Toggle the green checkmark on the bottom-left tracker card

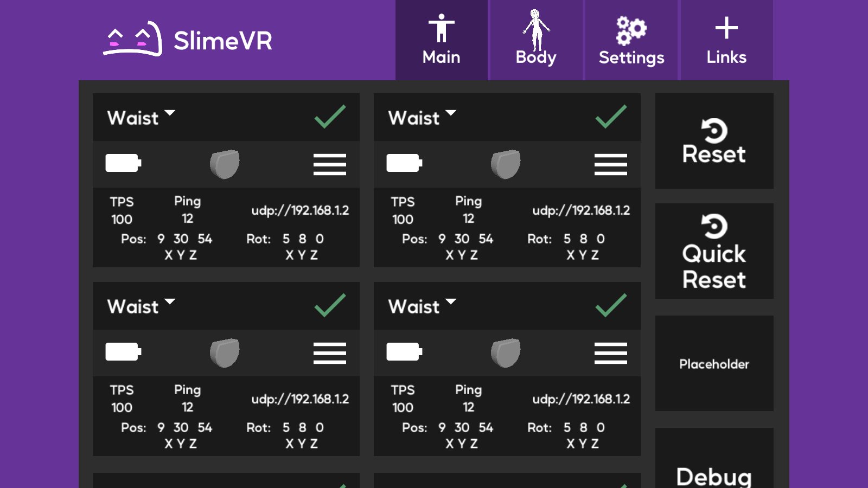(x=330, y=305)
